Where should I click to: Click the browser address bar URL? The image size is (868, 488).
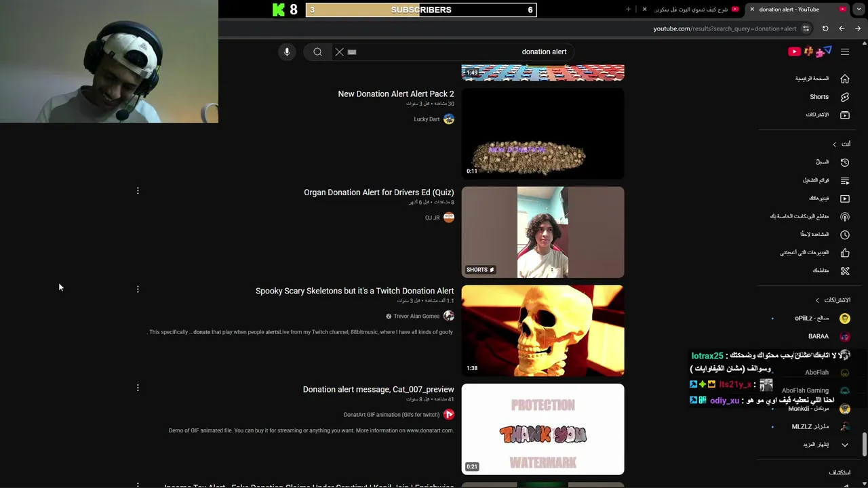click(725, 28)
